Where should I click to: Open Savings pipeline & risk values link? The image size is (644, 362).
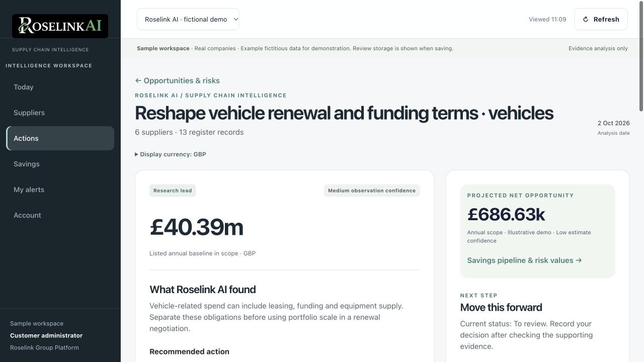524,260
